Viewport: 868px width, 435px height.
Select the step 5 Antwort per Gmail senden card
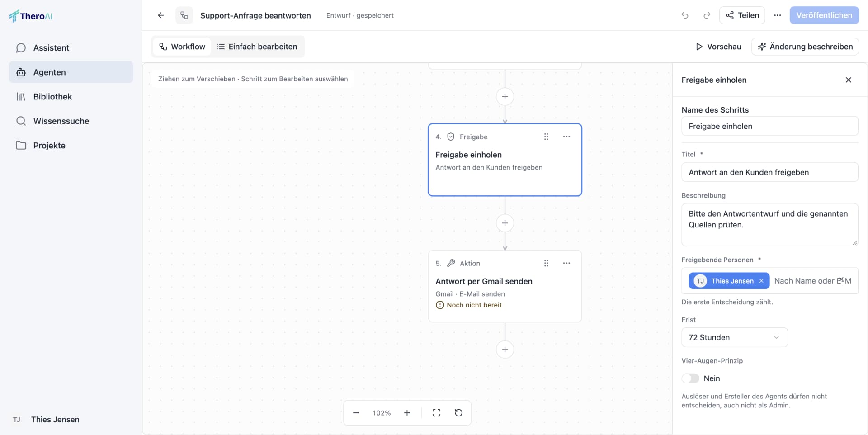505,286
